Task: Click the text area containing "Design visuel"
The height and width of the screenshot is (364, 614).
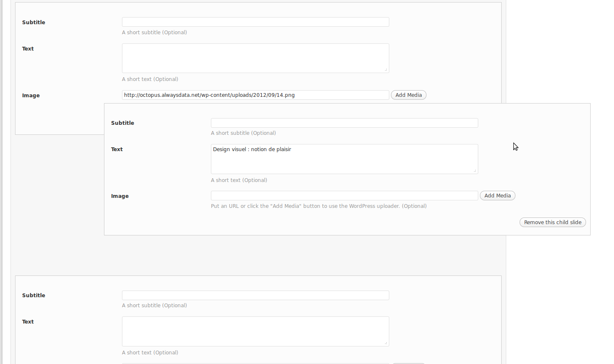Action: pyautogui.click(x=344, y=159)
